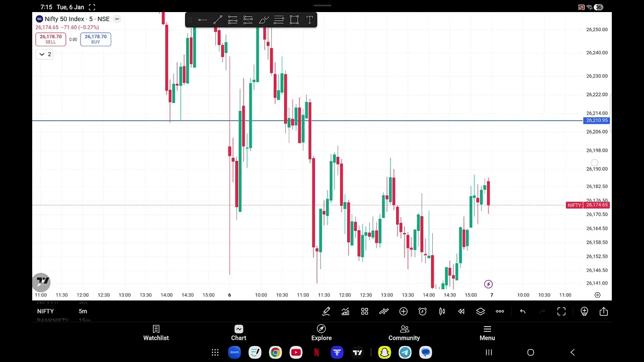The height and width of the screenshot is (362, 644).
Task: Select the trend line tool
Action: tap(217, 20)
